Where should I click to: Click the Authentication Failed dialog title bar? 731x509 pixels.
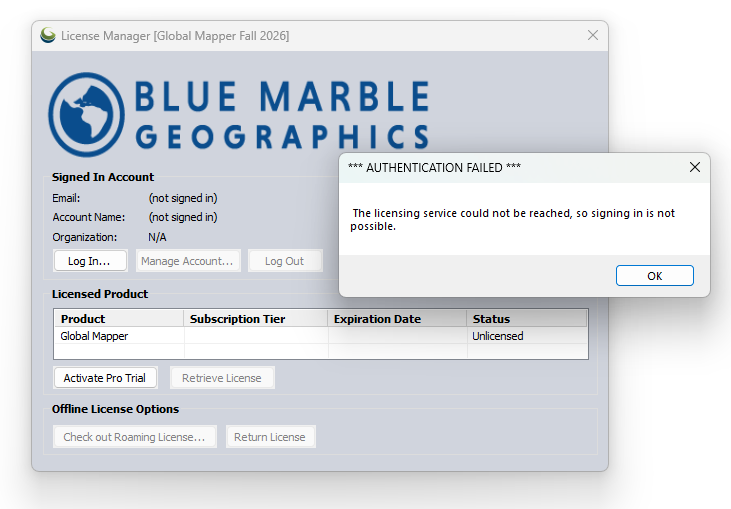coord(513,168)
